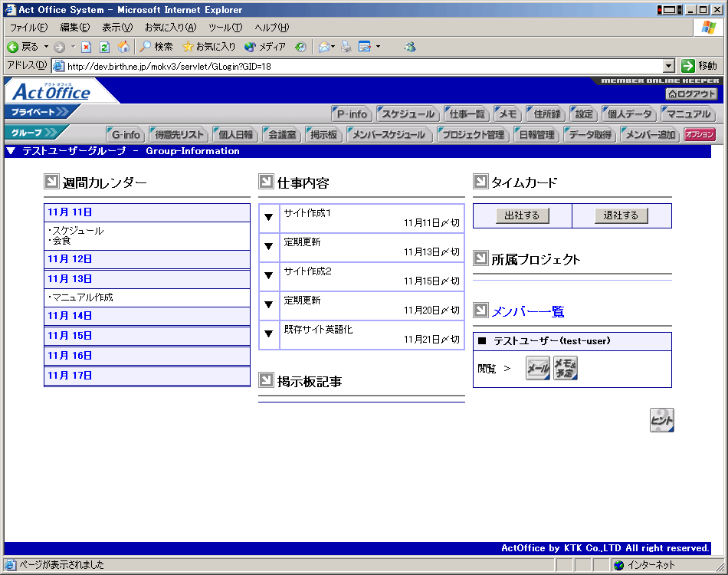This screenshot has height=575, width=728.
Task: Click the メール icon for test user
Action: (x=537, y=369)
